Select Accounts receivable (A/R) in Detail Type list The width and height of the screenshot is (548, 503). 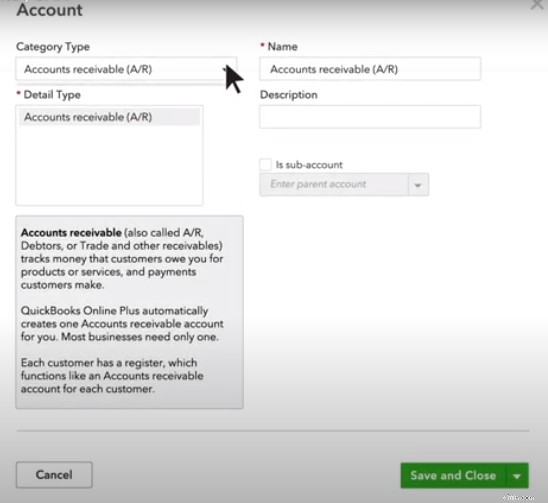(109, 117)
